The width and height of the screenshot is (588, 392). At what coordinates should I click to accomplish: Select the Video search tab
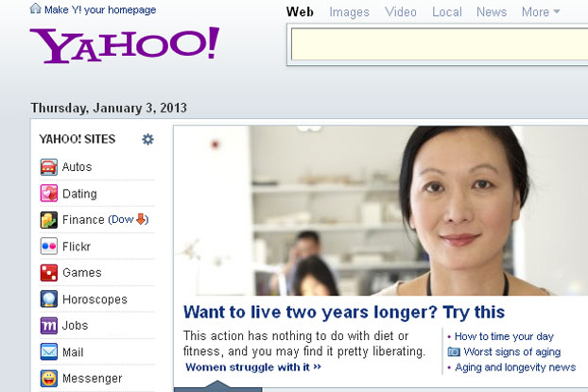coord(401,12)
